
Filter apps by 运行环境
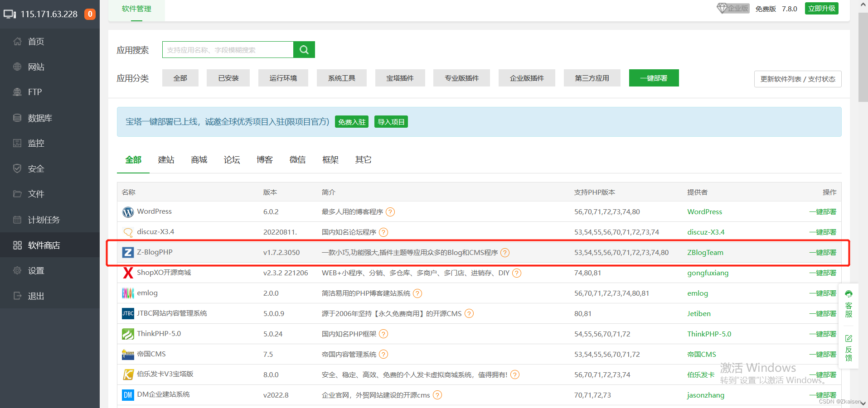coord(283,78)
